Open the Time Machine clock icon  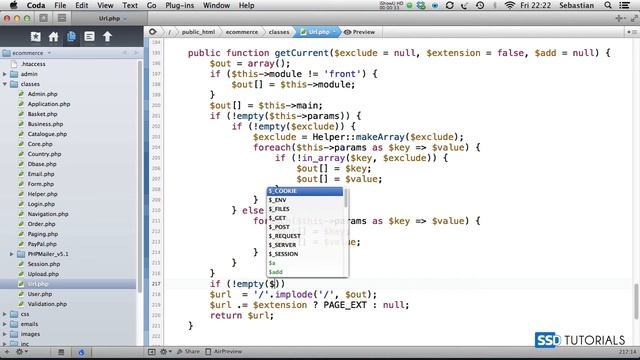pyautogui.click(x=480, y=5)
